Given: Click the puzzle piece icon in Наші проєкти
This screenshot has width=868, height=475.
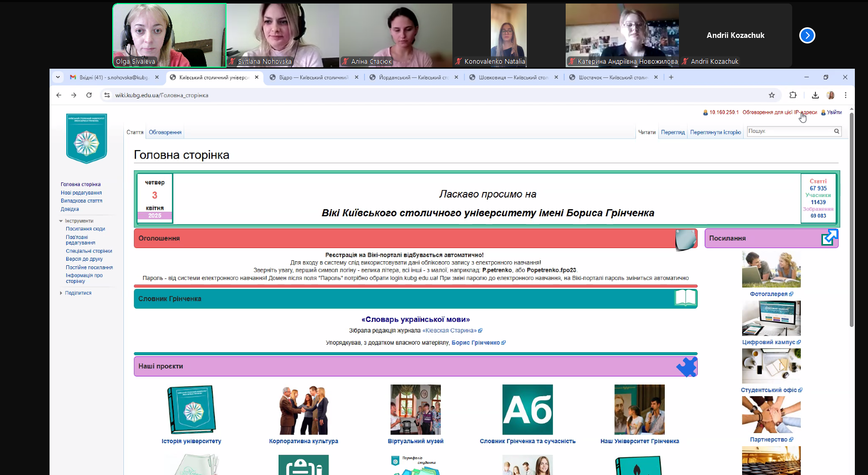Looking at the screenshot, I should pos(687,367).
